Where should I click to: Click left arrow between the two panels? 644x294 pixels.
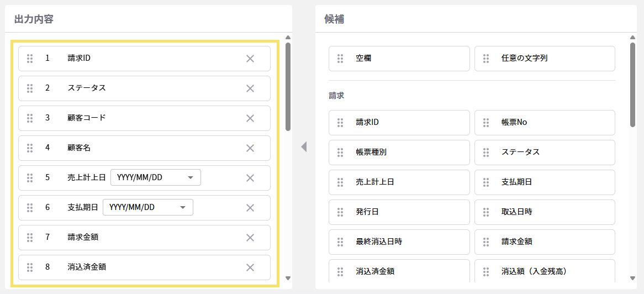tap(303, 146)
